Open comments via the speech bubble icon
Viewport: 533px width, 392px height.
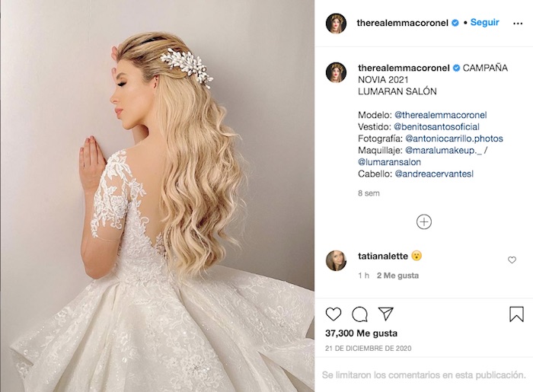[x=359, y=314]
